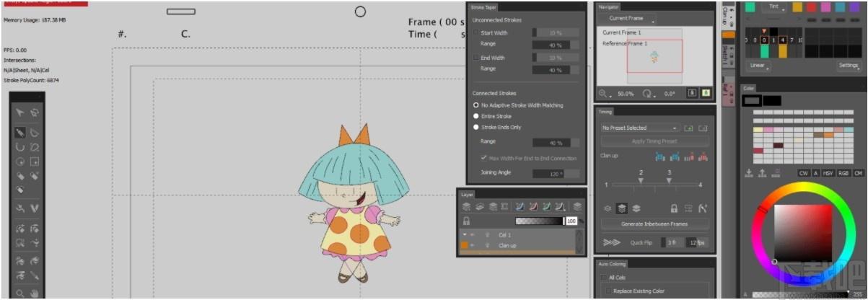Image resolution: width=868 pixels, height=300 pixels.
Task: Click the zoom magnifier in Navigator panel
Action: pyautogui.click(x=603, y=94)
